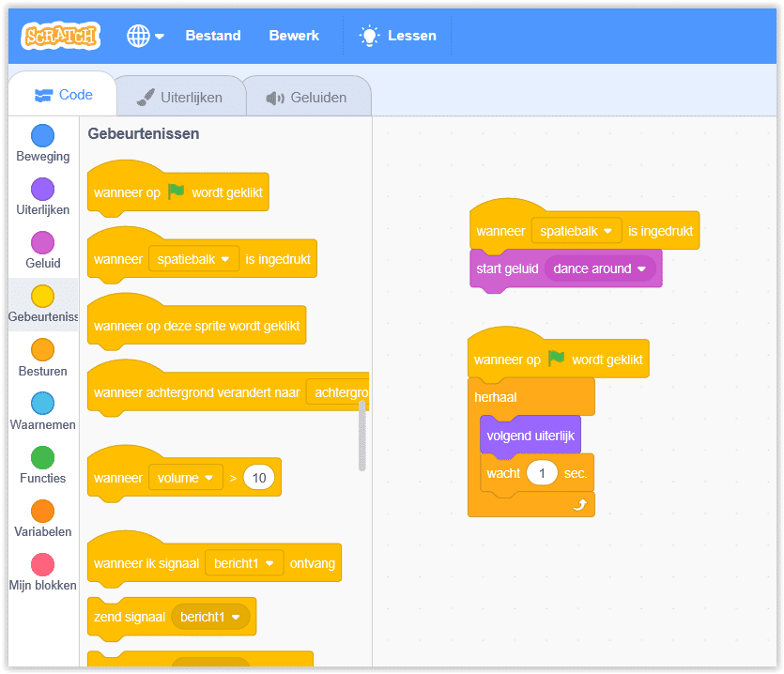The image size is (784, 674).
Task: Switch to the Geluiden tab
Action: pyautogui.click(x=306, y=97)
